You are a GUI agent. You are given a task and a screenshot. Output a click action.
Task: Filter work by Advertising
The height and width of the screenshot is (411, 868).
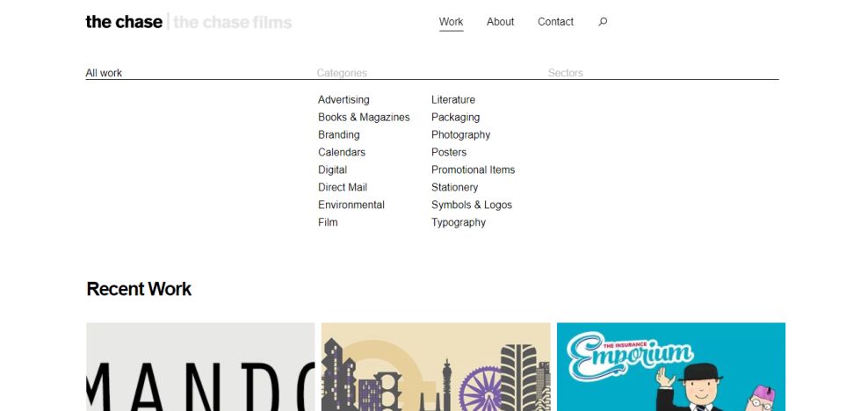pos(344,99)
